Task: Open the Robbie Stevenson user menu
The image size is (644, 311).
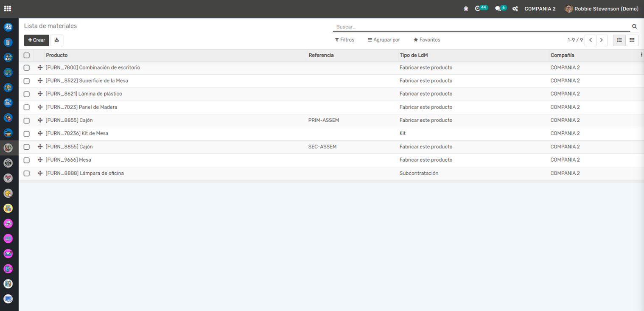Action: (x=601, y=9)
